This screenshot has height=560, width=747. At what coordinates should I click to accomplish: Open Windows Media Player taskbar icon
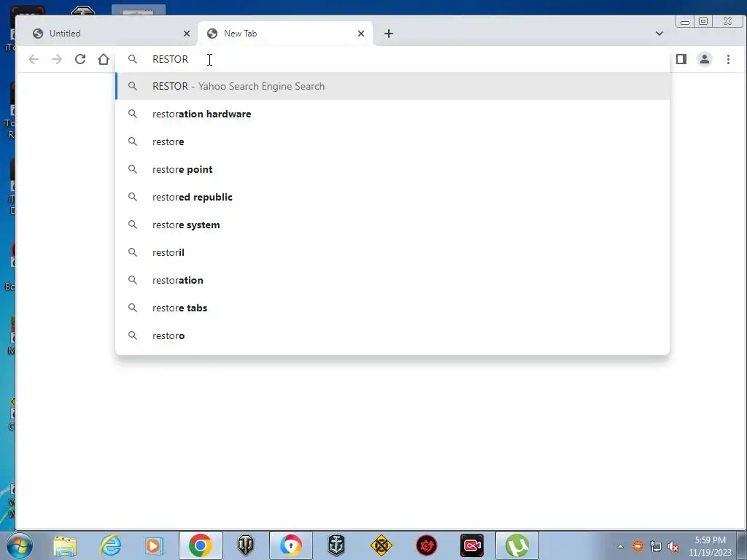(x=155, y=545)
